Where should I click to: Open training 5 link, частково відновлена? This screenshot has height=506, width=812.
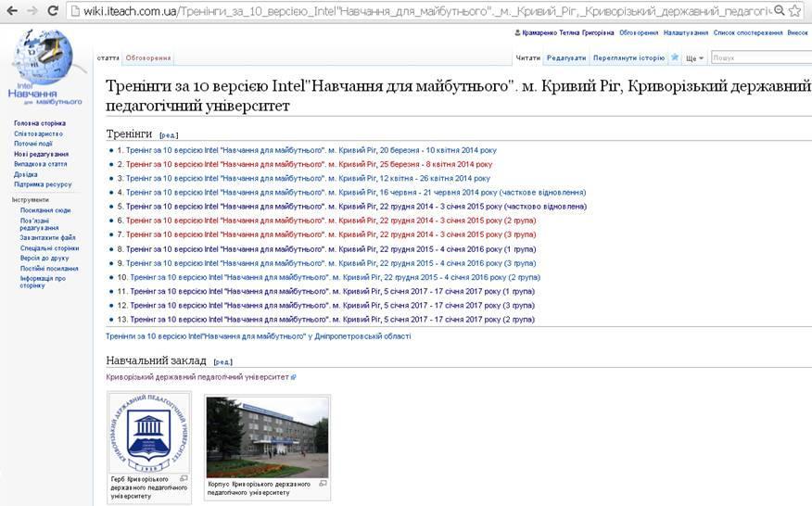(356, 206)
